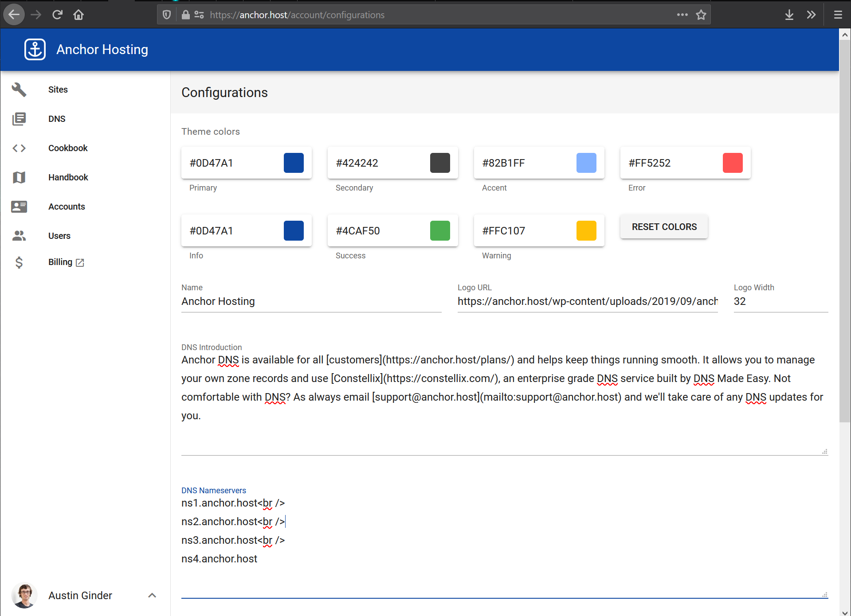Click the DNS library icon
This screenshot has width=851, height=616.
point(19,119)
